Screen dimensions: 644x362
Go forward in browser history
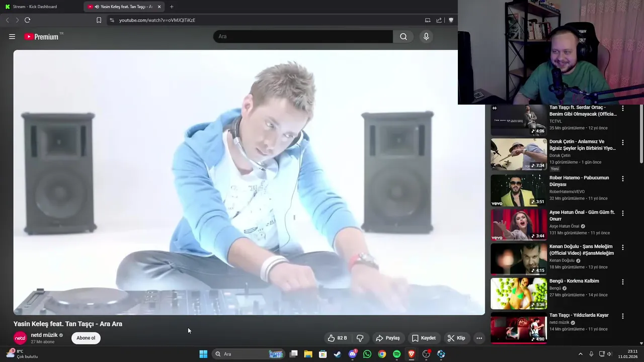pos(17,20)
